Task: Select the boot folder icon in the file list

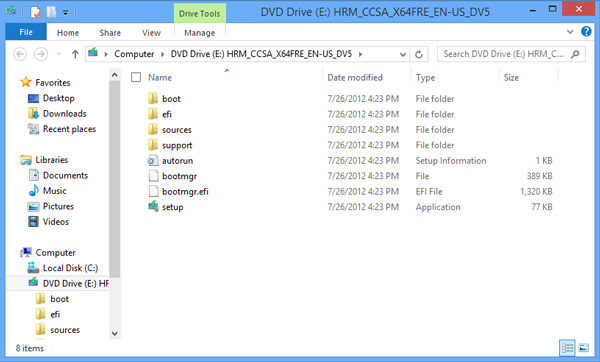Action: click(153, 98)
